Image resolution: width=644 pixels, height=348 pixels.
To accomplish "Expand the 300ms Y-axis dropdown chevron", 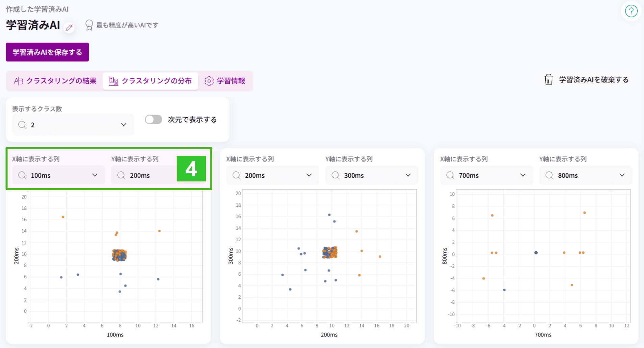I will pos(408,175).
